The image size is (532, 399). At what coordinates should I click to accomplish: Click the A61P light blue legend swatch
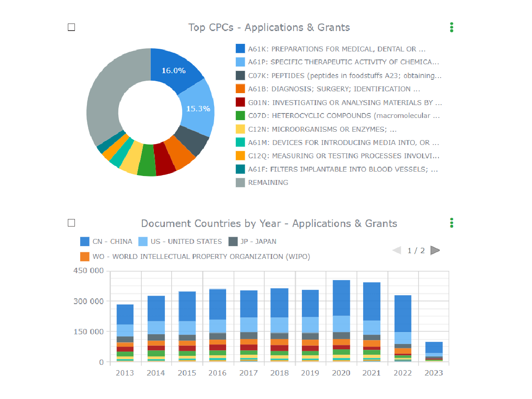pos(240,62)
